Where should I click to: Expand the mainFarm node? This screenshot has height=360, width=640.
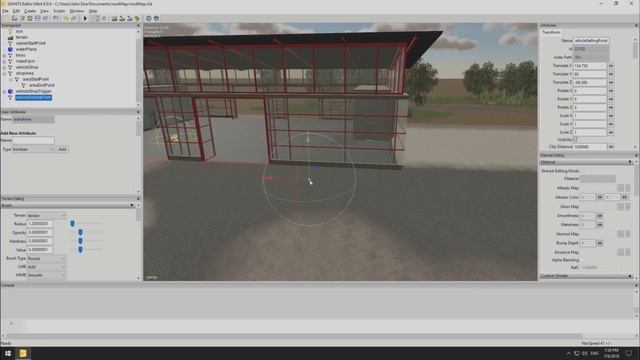[x=4, y=61]
